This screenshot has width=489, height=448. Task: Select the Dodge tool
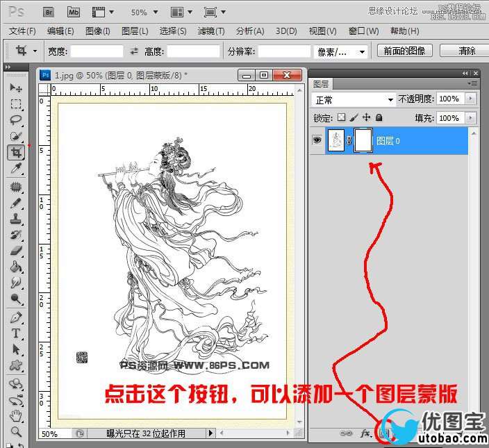pyautogui.click(x=16, y=299)
